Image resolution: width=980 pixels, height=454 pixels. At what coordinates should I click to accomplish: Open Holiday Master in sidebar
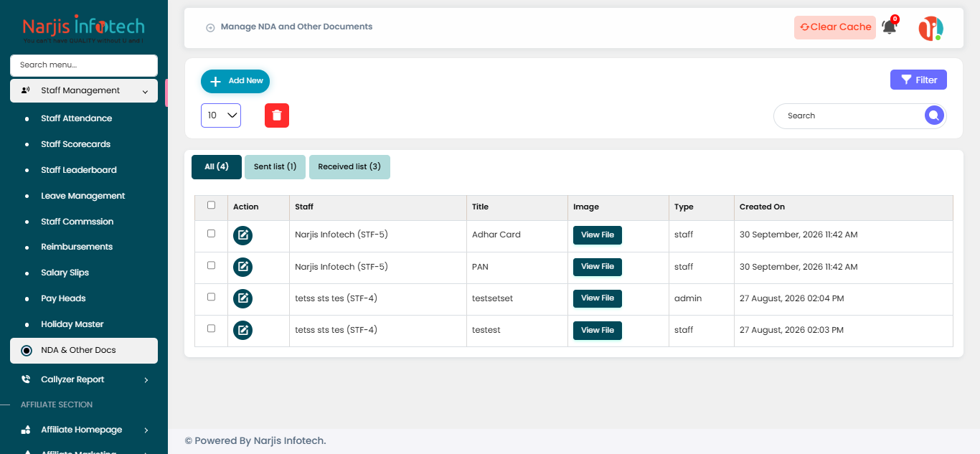pyautogui.click(x=72, y=324)
